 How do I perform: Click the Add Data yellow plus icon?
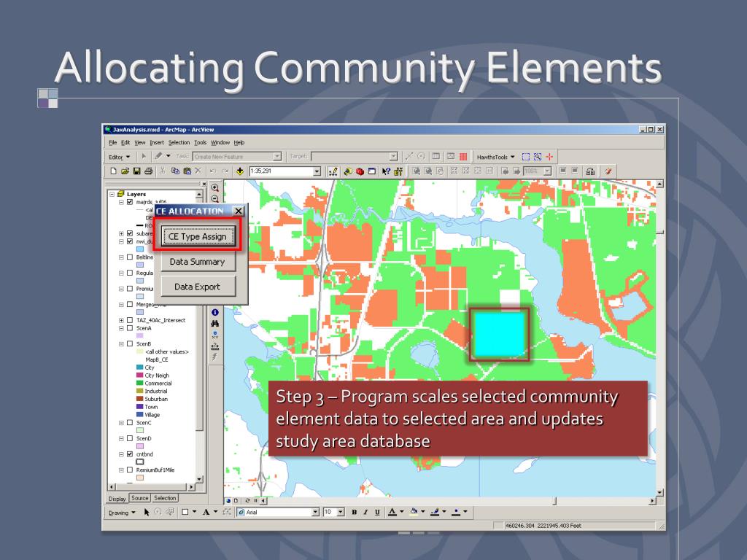239,171
